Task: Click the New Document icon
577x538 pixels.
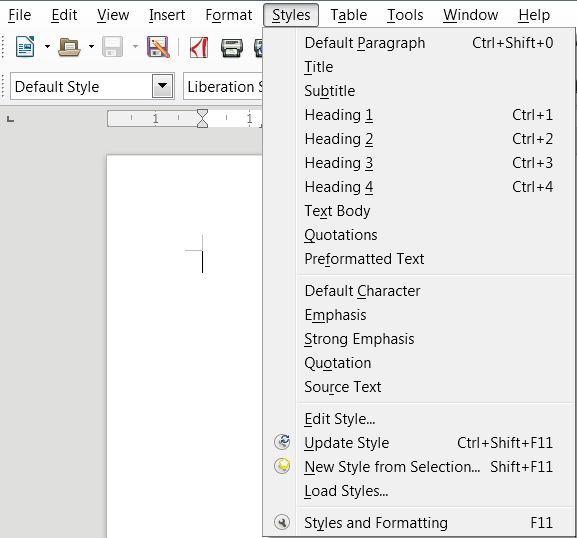Action: 25,47
